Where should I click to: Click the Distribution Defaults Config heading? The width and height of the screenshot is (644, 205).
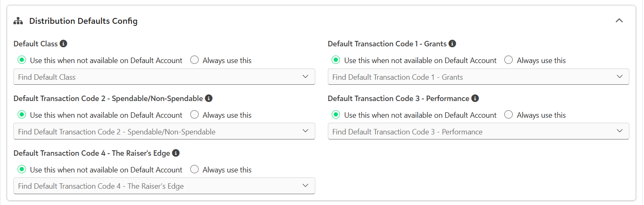coord(83,21)
